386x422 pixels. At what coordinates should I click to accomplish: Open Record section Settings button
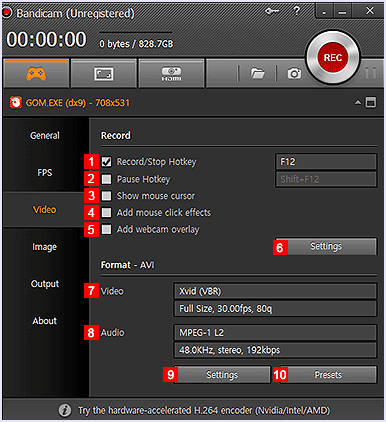pos(326,246)
